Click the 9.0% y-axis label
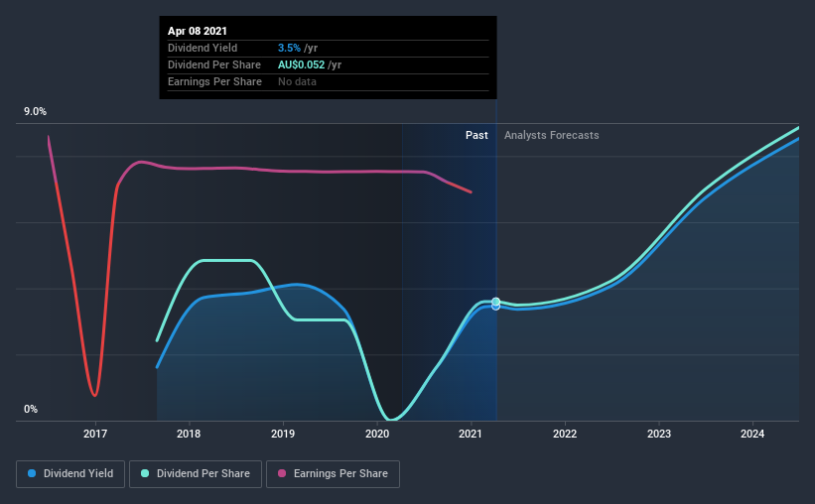The width and height of the screenshot is (815, 504). click(36, 113)
